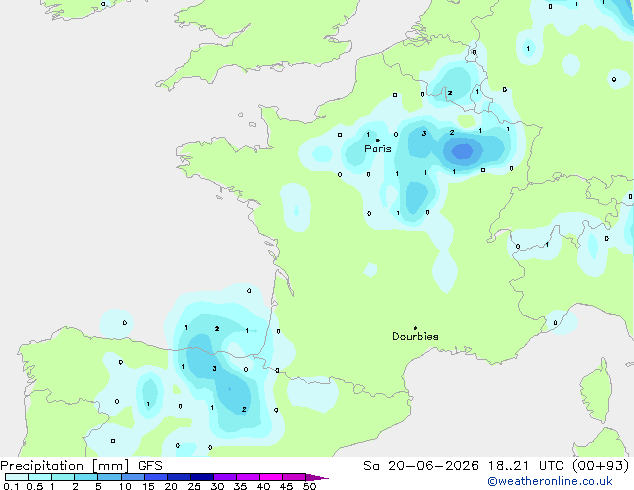
Task: Click the Dourbies location dot marker
Action: tap(415, 328)
